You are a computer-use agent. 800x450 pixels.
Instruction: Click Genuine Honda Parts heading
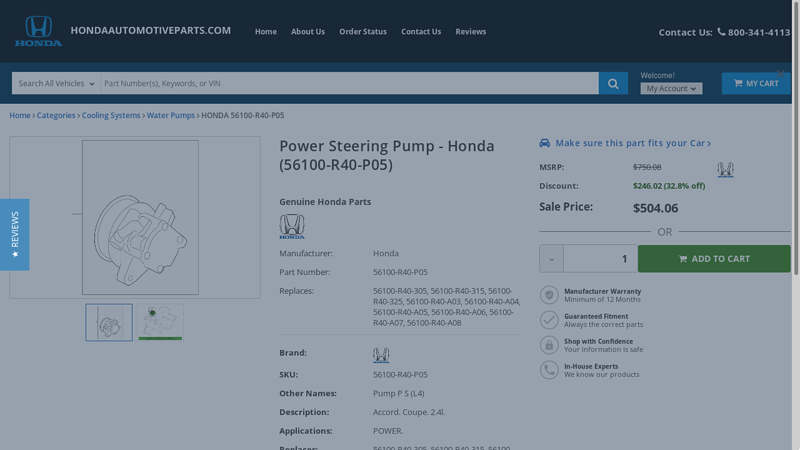point(325,202)
